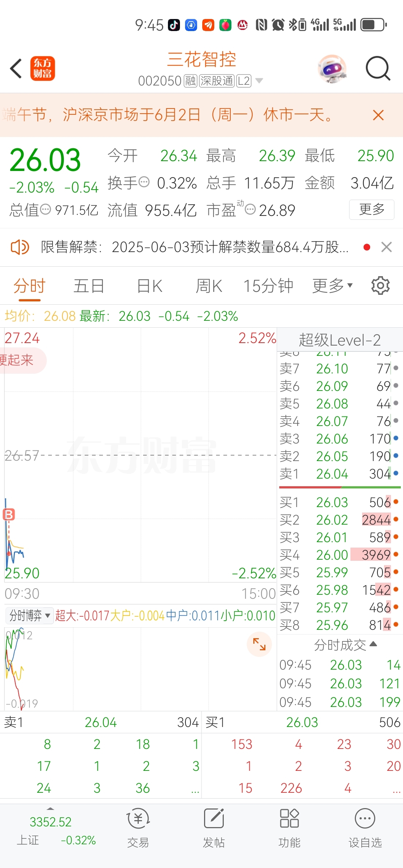This screenshot has height=868, width=403.
Task: Tap the 硬起来 pink bubble on chart
Action: coord(22,360)
